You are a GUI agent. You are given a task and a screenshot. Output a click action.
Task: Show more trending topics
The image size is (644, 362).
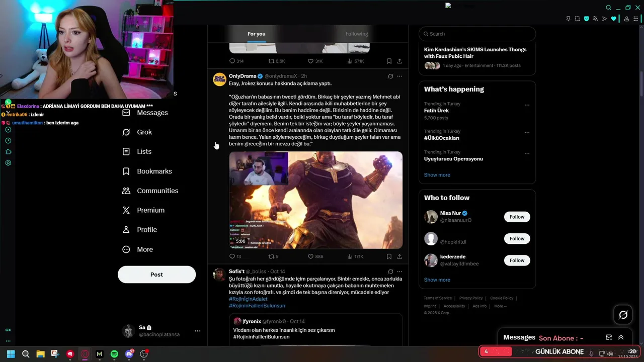437,175
